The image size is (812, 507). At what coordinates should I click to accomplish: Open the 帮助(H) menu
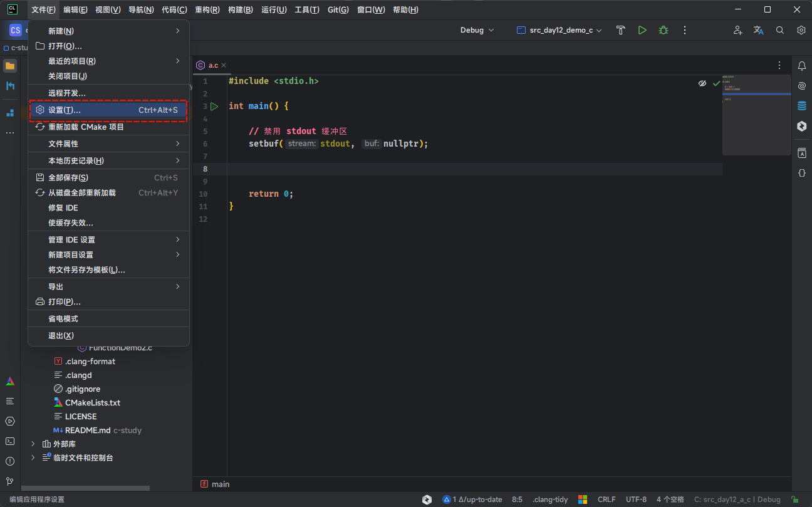(405, 9)
